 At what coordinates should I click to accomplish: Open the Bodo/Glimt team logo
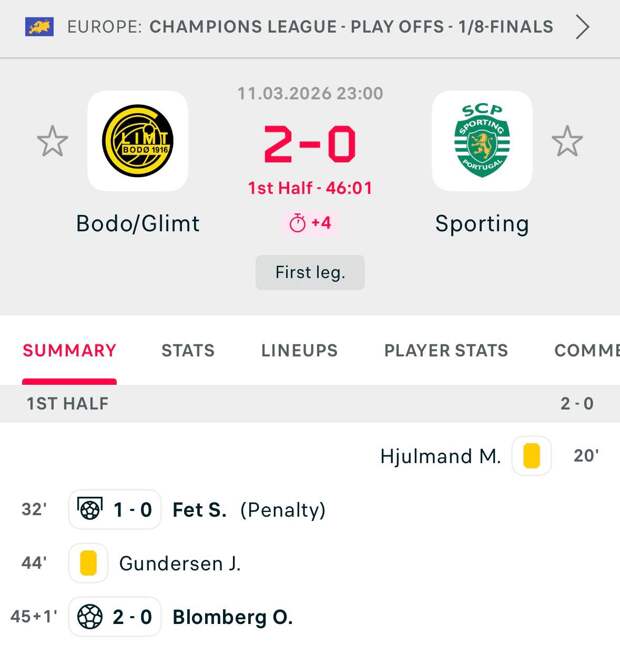(138, 141)
